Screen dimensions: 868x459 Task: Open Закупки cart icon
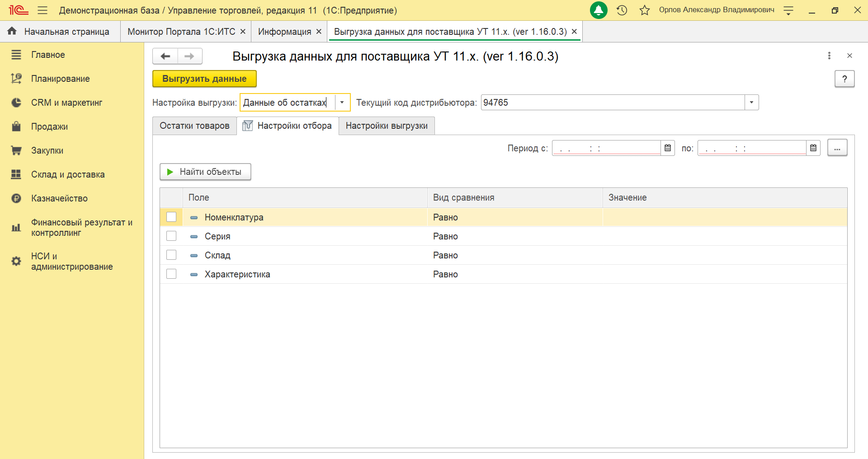pyautogui.click(x=16, y=150)
